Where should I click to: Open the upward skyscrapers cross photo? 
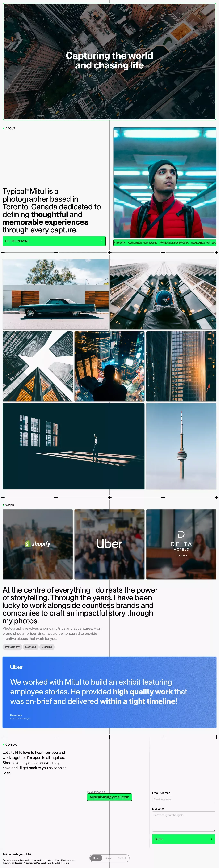pyautogui.click(x=38, y=366)
